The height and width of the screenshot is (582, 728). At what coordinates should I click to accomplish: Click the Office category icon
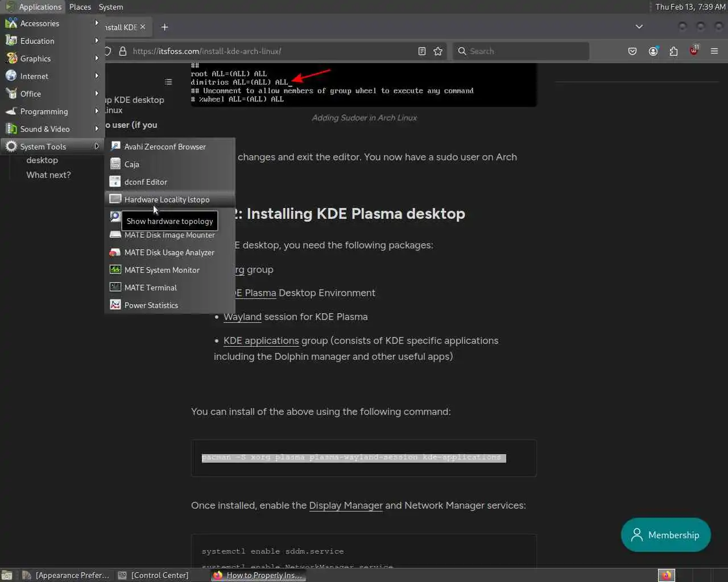click(11, 94)
